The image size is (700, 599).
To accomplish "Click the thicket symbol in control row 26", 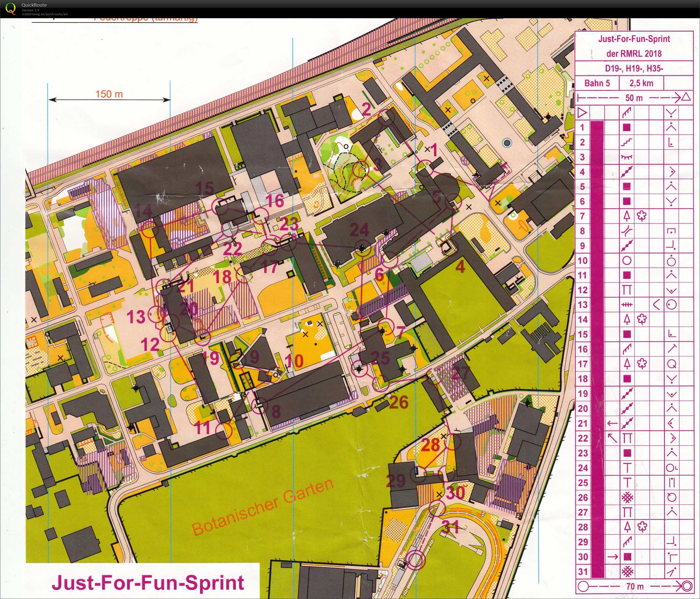I will (x=627, y=497).
